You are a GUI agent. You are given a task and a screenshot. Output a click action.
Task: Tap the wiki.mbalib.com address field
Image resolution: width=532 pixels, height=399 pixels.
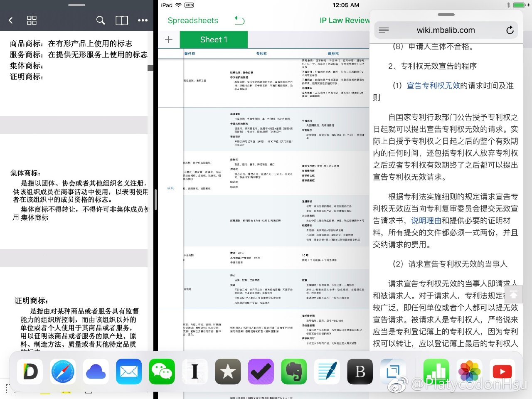point(446,30)
